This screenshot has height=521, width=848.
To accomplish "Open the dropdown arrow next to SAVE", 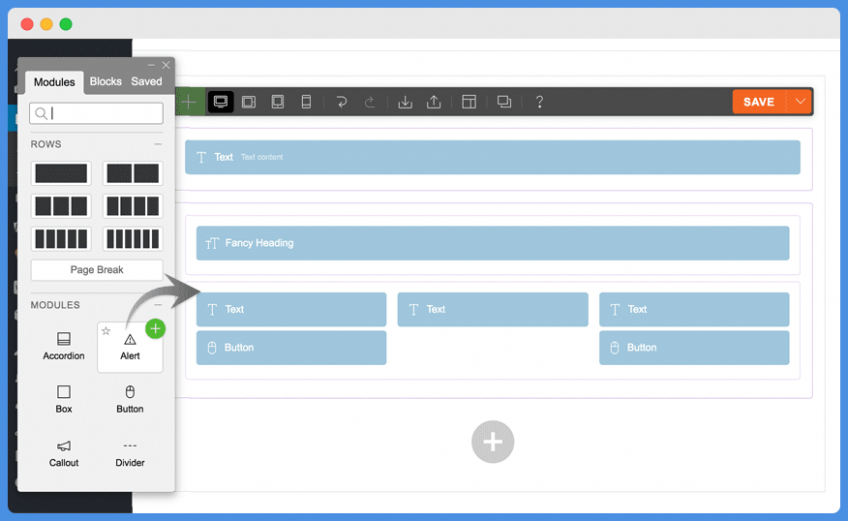I will tap(800, 102).
